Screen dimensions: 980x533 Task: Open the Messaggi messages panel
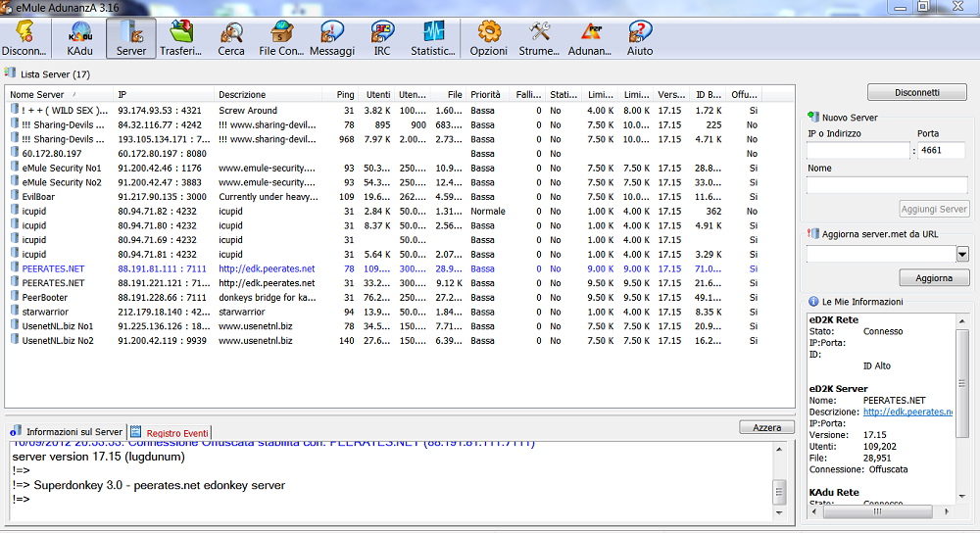click(x=332, y=39)
